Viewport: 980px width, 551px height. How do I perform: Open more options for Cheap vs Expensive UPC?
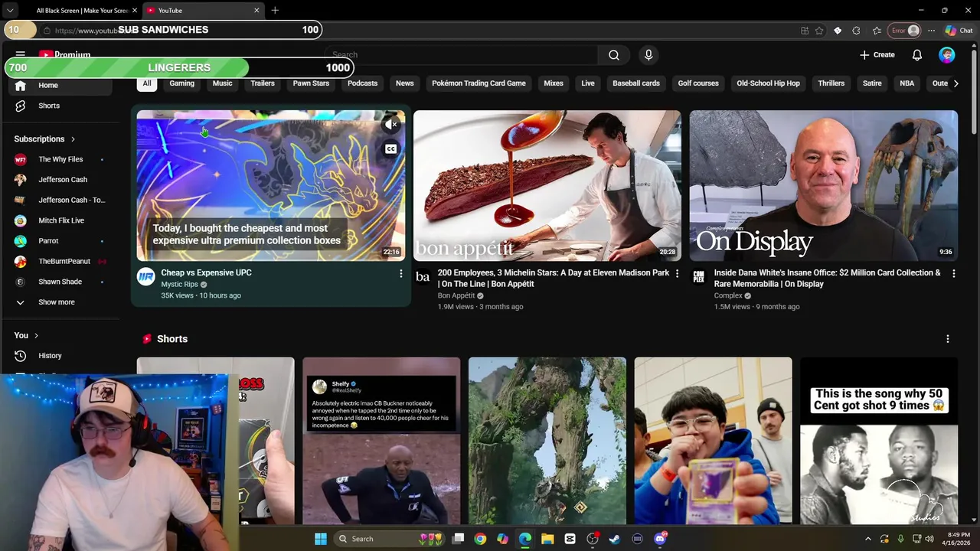(400, 273)
